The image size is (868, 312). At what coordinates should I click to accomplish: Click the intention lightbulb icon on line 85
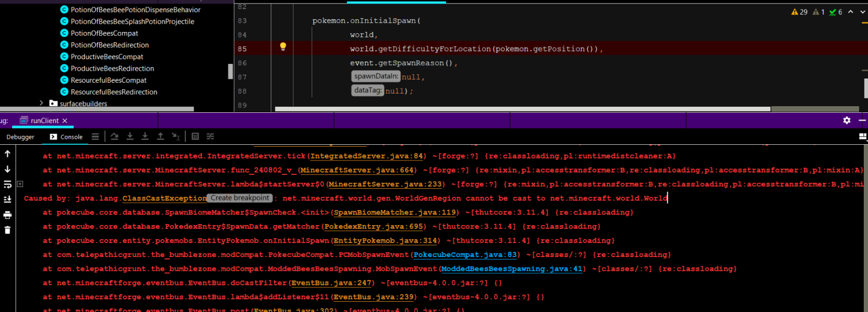(283, 46)
